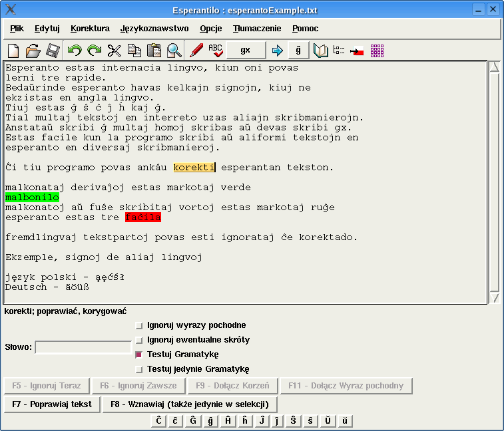
Task: Click the Save floppy disk icon
Action: pos(53,51)
